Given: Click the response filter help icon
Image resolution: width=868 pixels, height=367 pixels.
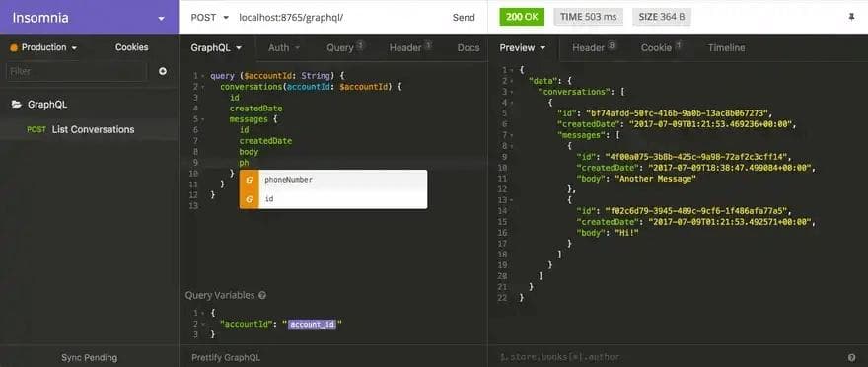Looking at the screenshot, I should click(851, 357).
